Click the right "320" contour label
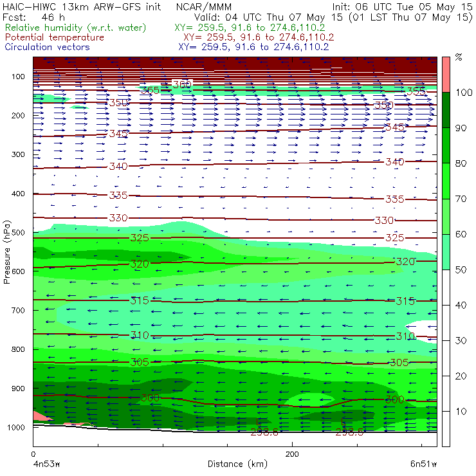Image resolution: width=476 pixels, height=476 pixels. click(405, 261)
